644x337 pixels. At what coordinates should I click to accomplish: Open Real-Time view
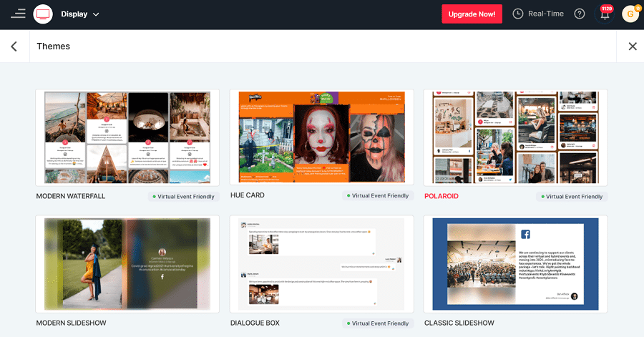coord(546,14)
